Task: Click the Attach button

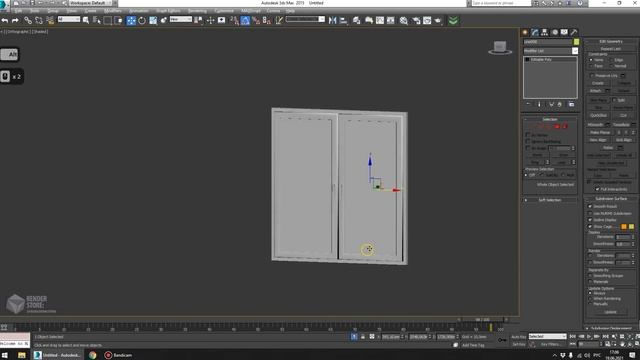Action: tap(596, 91)
